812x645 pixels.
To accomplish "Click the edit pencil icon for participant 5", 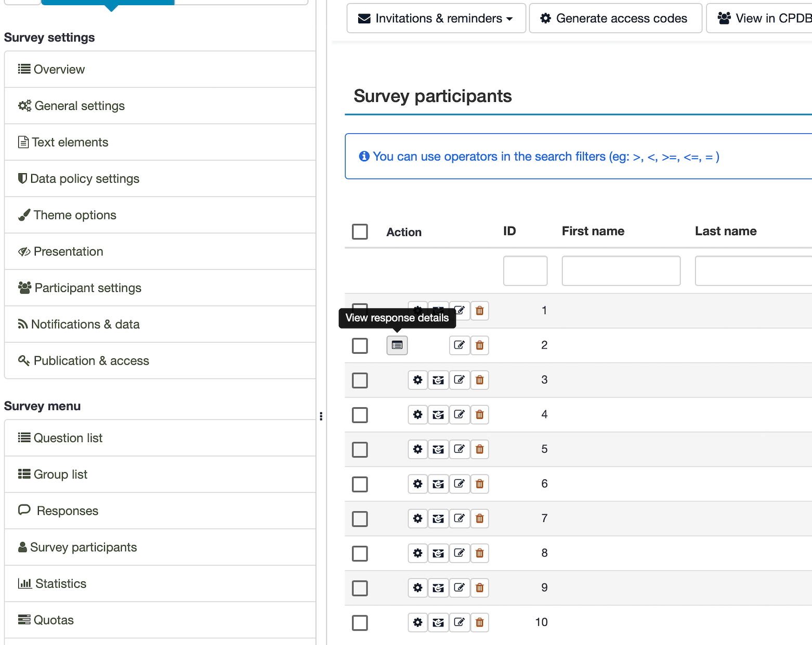I will [459, 449].
